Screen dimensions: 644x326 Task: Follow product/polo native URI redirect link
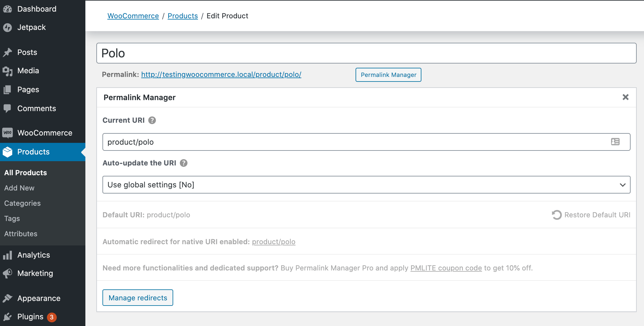(x=274, y=242)
